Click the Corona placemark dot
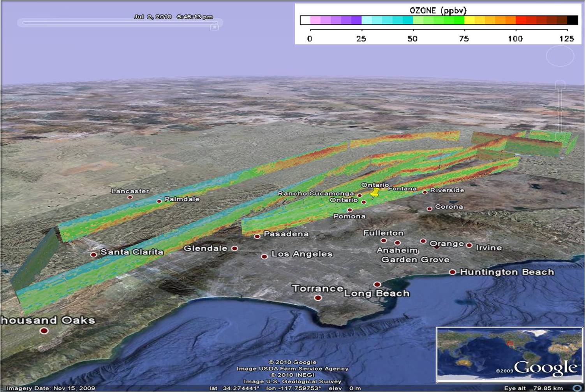The image size is (585, 392). (429, 209)
